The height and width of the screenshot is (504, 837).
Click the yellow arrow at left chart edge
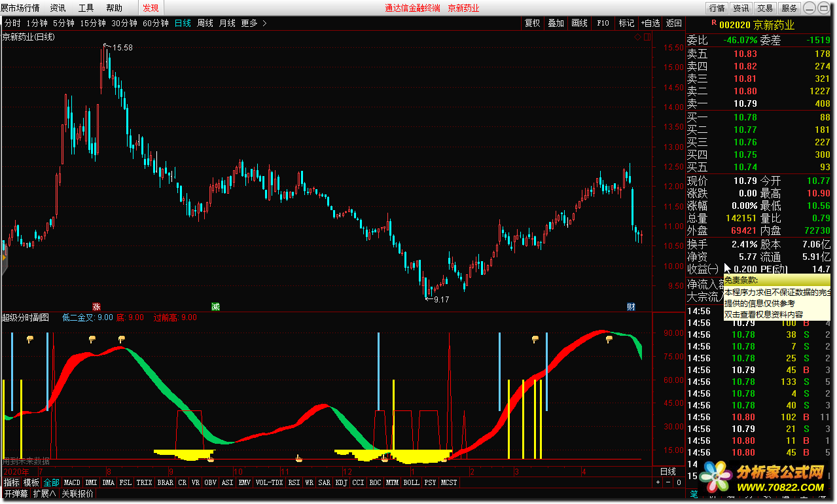(x=4, y=259)
